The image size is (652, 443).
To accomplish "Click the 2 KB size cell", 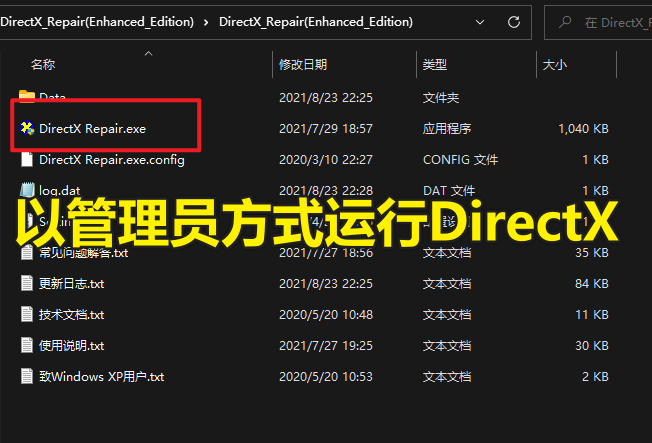I will click(x=595, y=377).
